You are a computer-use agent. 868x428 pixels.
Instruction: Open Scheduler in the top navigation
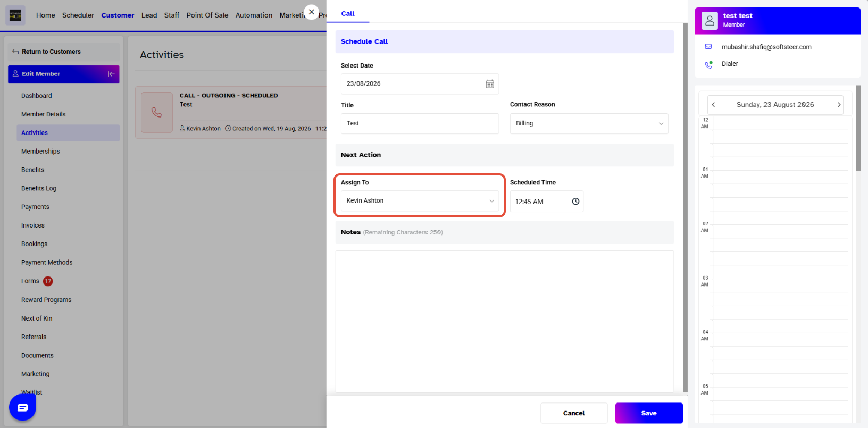(x=78, y=15)
